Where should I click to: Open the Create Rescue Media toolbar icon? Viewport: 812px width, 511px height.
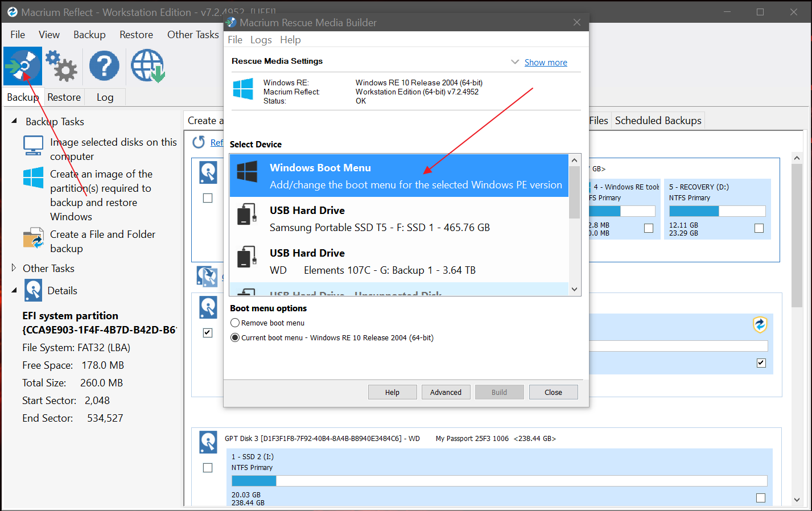(x=23, y=66)
